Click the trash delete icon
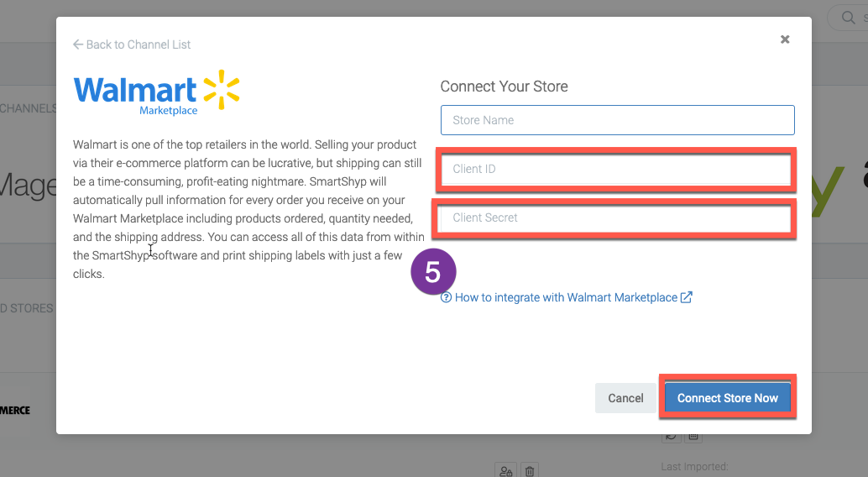The image size is (868, 477). [530, 471]
